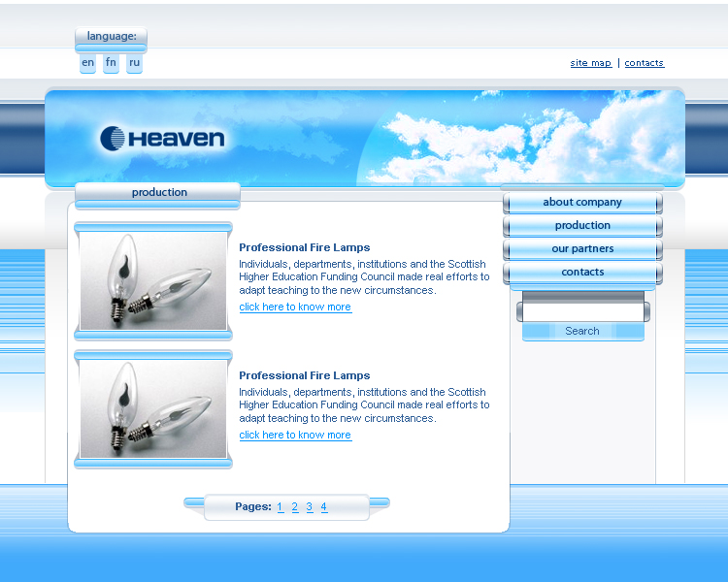728x582 pixels.
Task: Jump to page 4 in pagination
Action: [324, 506]
